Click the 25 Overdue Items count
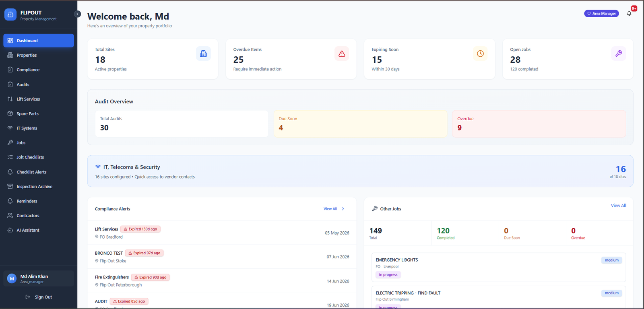Image resolution: width=644 pixels, height=309 pixels. pos(238,60)
